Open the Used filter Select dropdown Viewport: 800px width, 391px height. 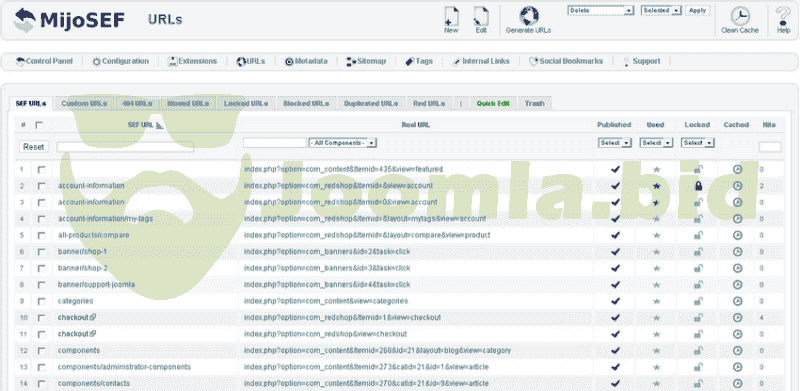[x=657, y=143]
